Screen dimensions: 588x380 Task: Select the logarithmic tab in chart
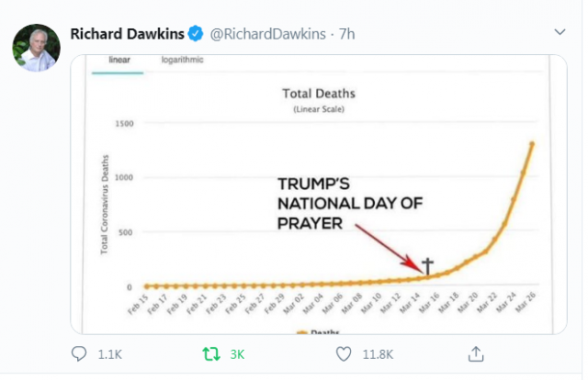coord(182,60)
